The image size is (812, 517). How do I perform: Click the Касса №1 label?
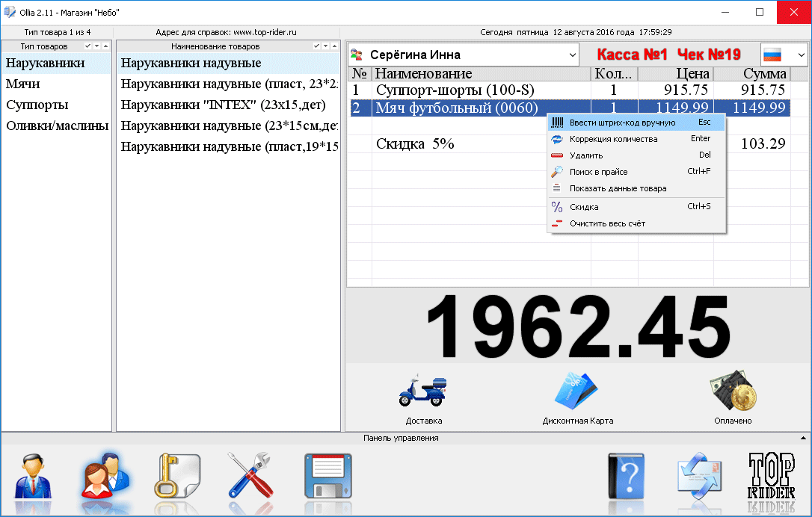[632, 55]
